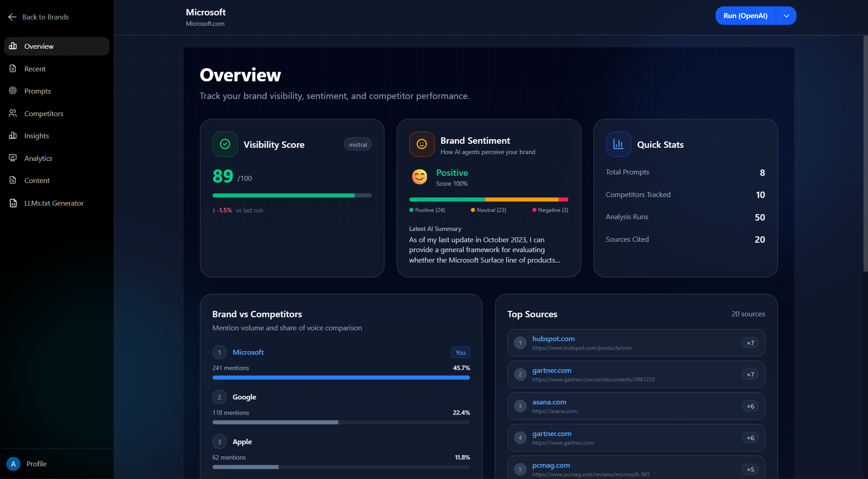Image resolution: width=868 pixels, height=479 pixels.
Task: Click the ×7 count badge on hubspot.com
Action: [750, 343]
